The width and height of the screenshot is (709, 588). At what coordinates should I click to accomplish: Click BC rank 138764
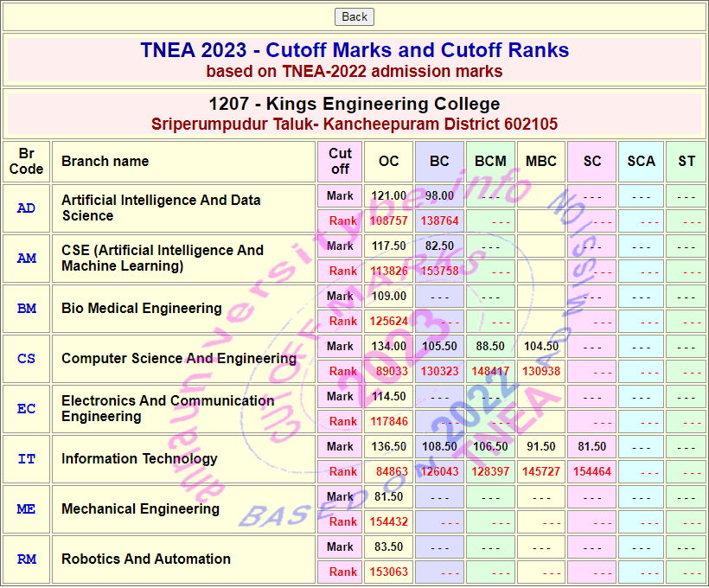click(x=439, y=220)
